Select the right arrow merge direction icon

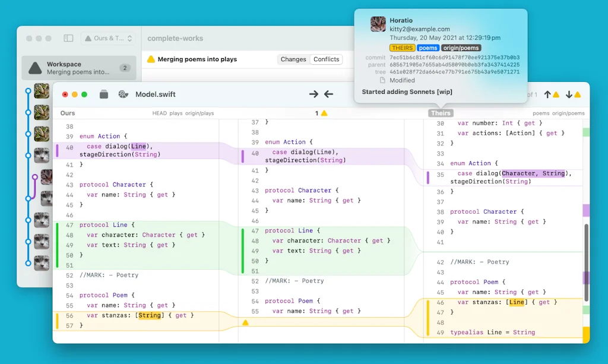[315, 94]
